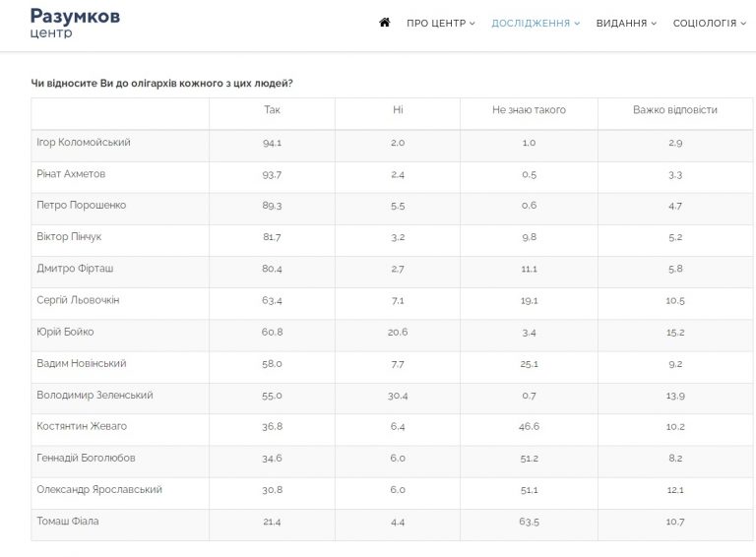This screenshot has width=756, height=557.
Task: Select the Ігор Коломойський row name
Action: (84, 142)
